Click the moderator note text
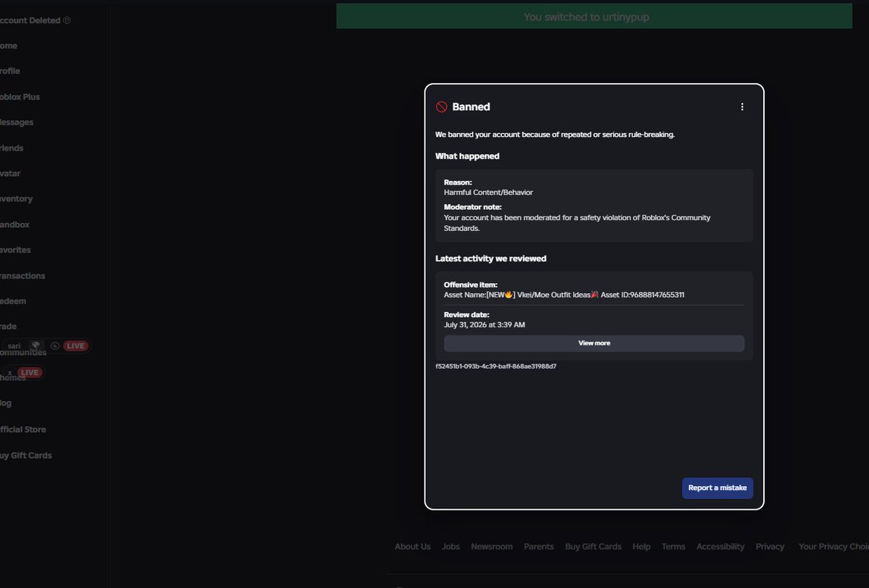The image size is (869, 588). [577, 222]
